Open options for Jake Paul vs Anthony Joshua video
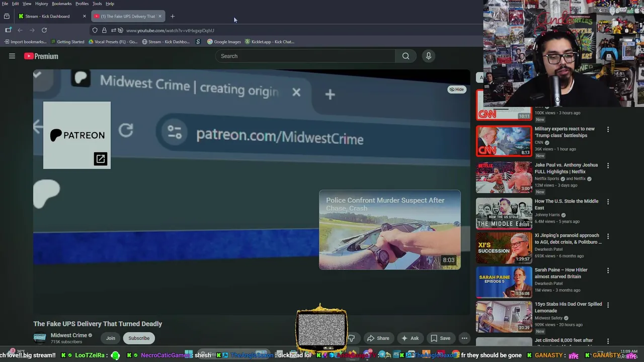The height and width of the screenshot is (362, 644). pos(608,165)
